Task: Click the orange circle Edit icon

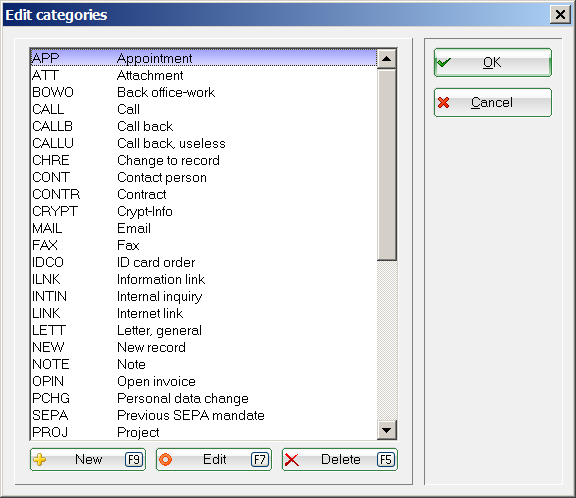Action: coord(165,459)
